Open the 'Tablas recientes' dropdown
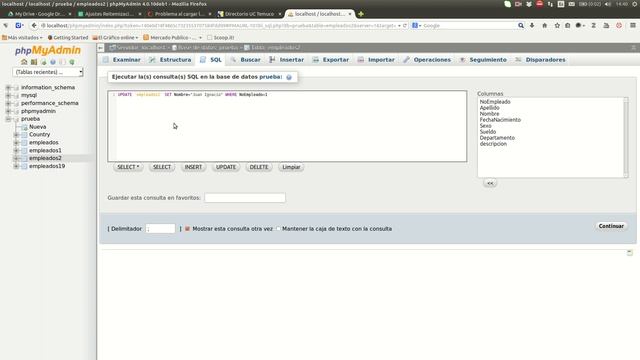This screenshot has width=640, height=360. pyautogui.click(x=48, y=72)
